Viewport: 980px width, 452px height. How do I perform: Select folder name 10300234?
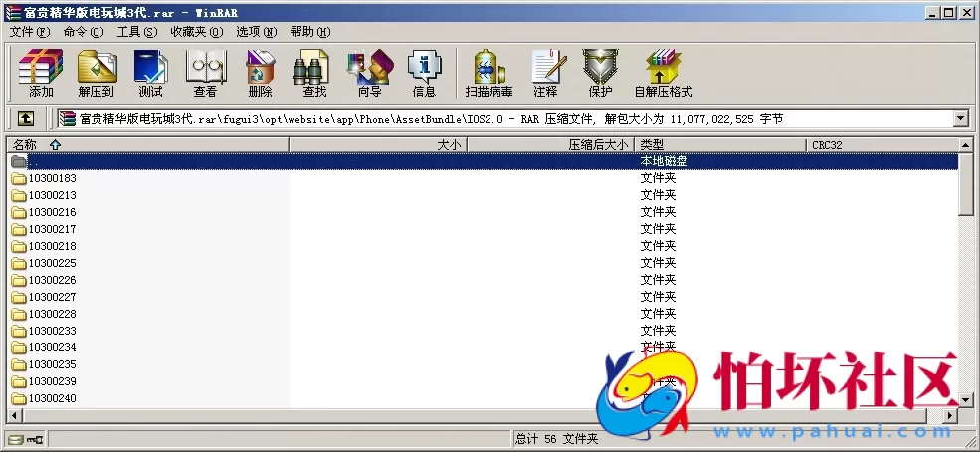coord(53,347)
